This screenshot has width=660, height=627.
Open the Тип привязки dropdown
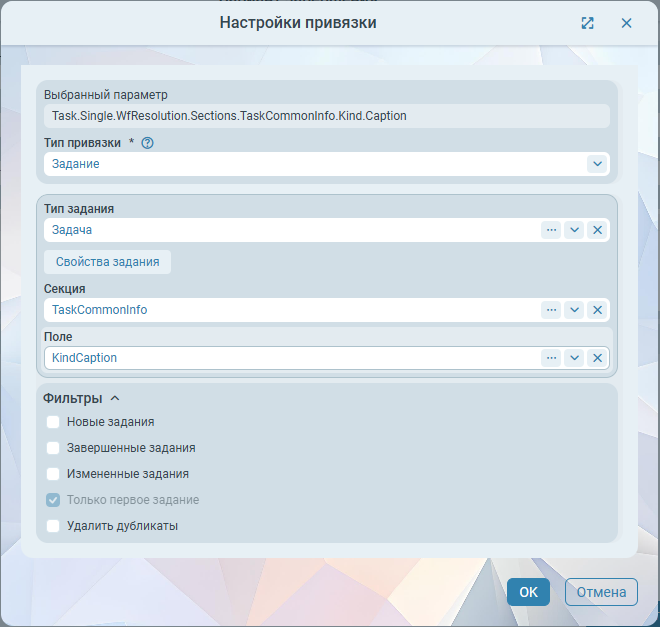click(597, 164)
